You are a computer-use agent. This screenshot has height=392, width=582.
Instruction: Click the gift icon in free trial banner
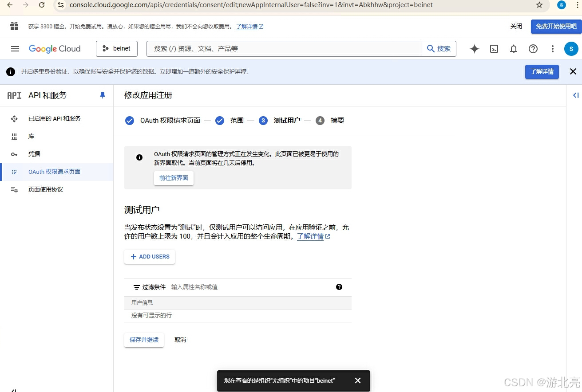point(14,26)
